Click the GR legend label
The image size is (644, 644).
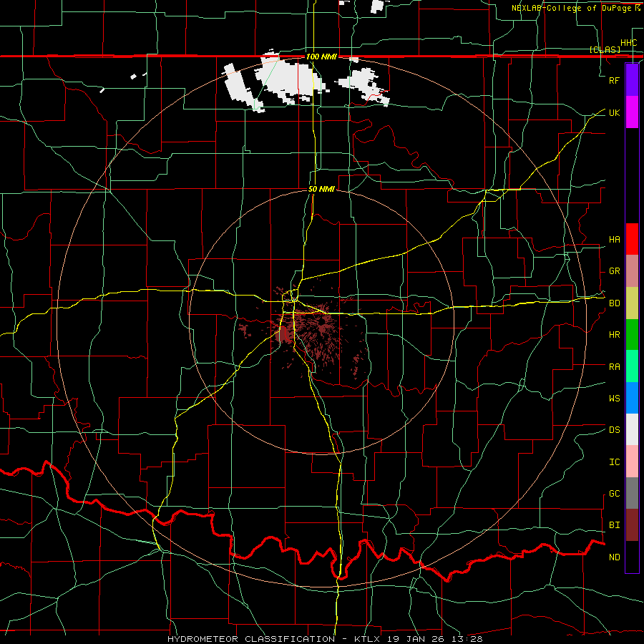pos(614,271)
